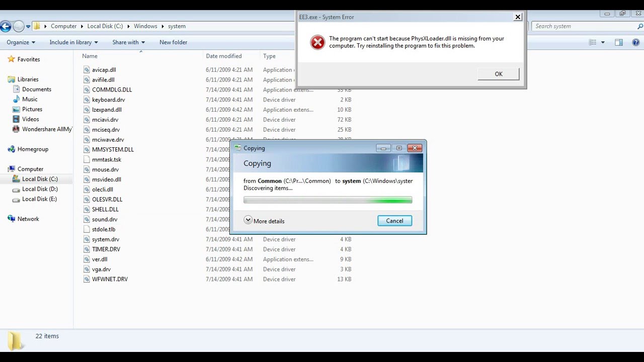Click OK in the EE3.exe error dialog
Viewport: 644px width, 362px height.
499,74
